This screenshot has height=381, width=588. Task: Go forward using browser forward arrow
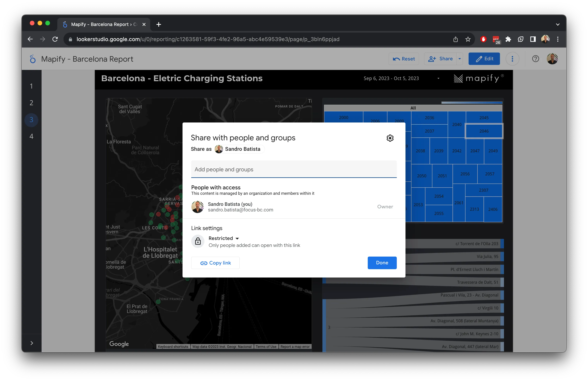[43, 39]
